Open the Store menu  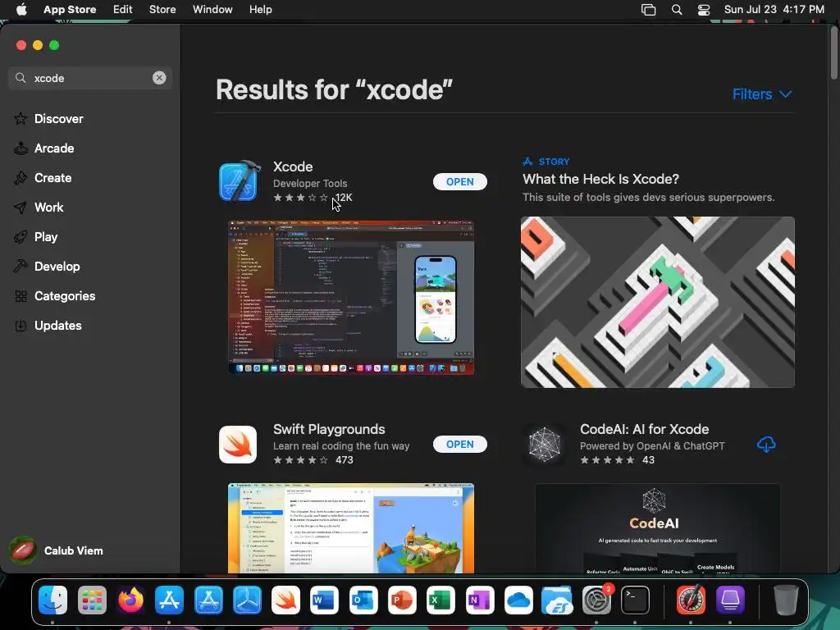pyautogui.click(x=162, y=10)
